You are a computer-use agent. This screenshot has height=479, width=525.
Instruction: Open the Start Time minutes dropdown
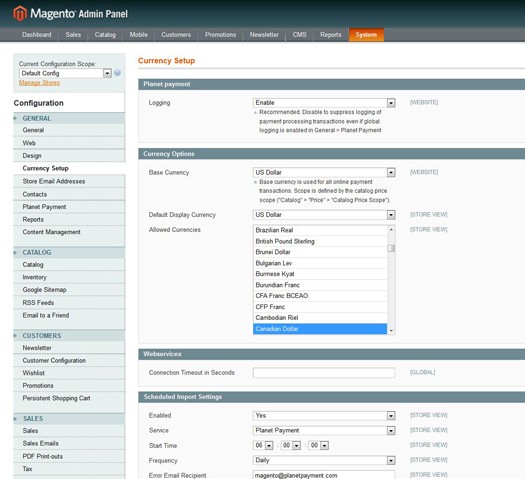(291, 445)
